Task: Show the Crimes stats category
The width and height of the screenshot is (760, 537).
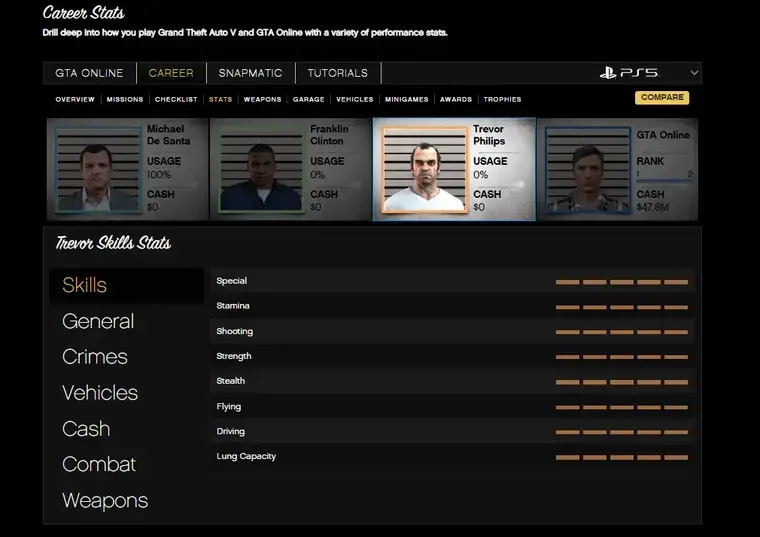Action: (x=95, y=357)
